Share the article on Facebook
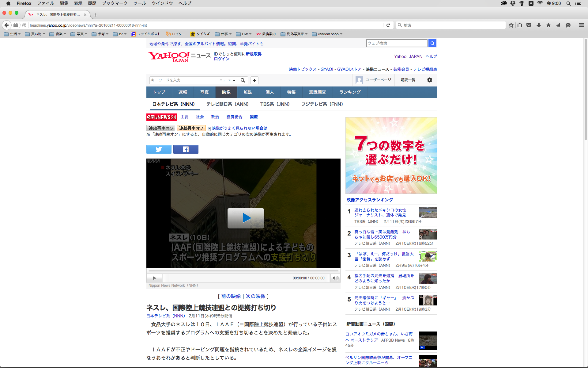The image size is (588, 368). coord(186,149)
